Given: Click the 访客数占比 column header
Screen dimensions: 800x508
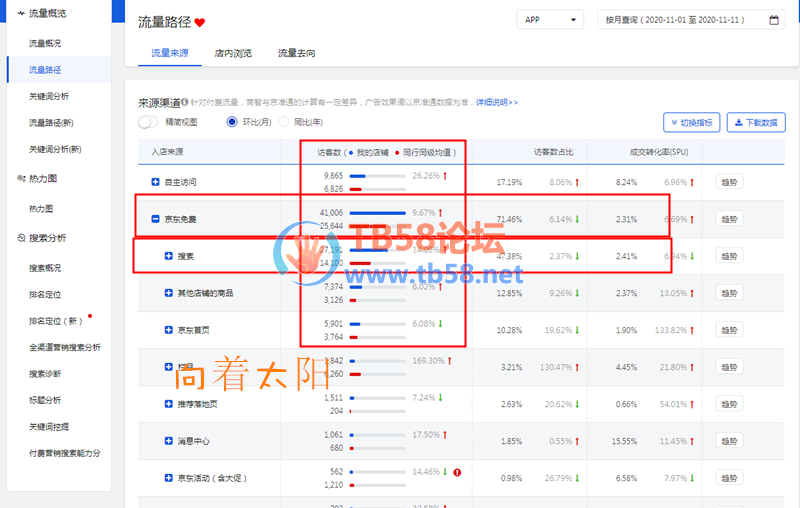Looking at the screenshot, I should pos(554,152).
